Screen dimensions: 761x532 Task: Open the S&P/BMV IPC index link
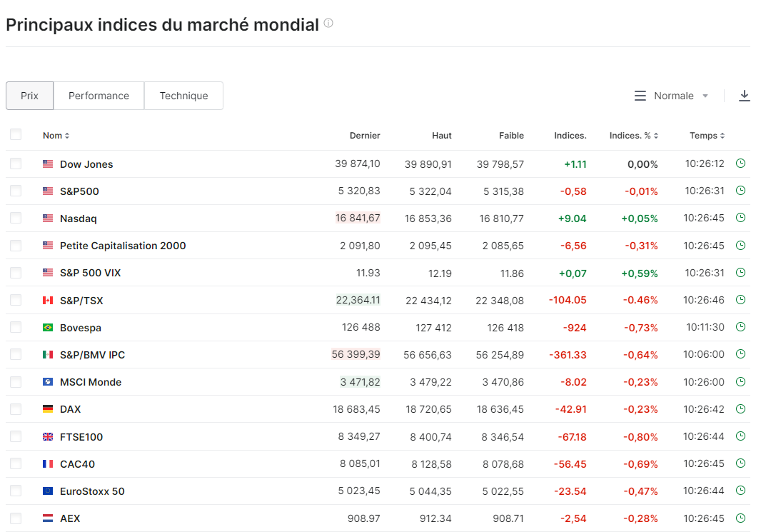point(92,355)
